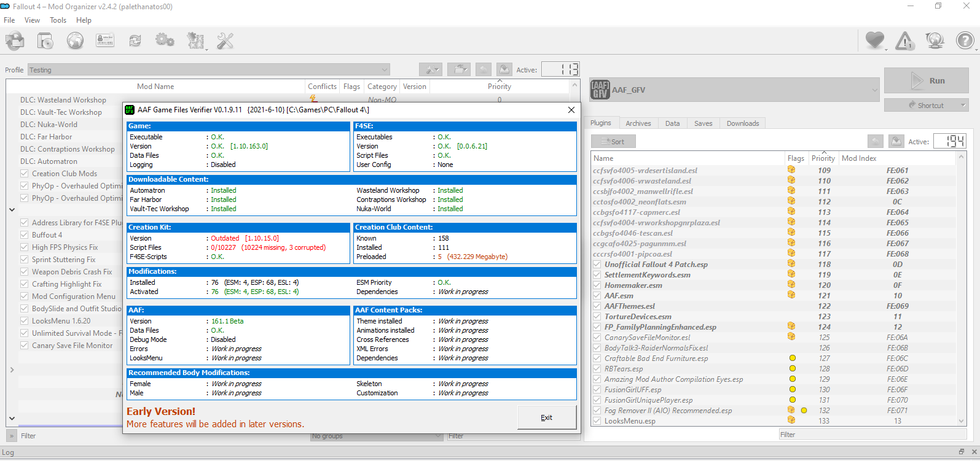Click the Exit button in verifier dialog
The image size is (980, 461).
(x=546, y=417)
